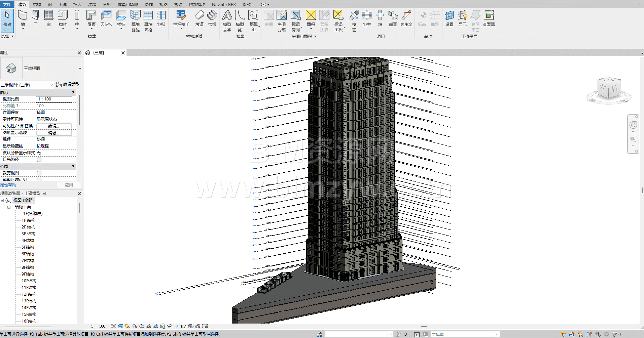This screenshot has width=644, height=338.
Task: Select the Shaft opening (竖井) tool
Action: pyautogui.click(x=367, y=18)
